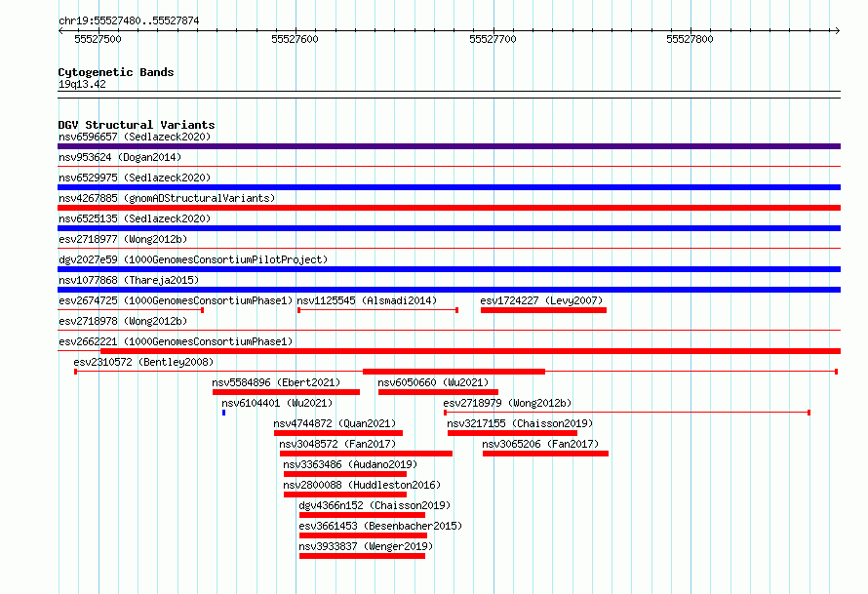Open esv2674725 (1000GenomesConsortiumPhase1) label

pos(176,300)
